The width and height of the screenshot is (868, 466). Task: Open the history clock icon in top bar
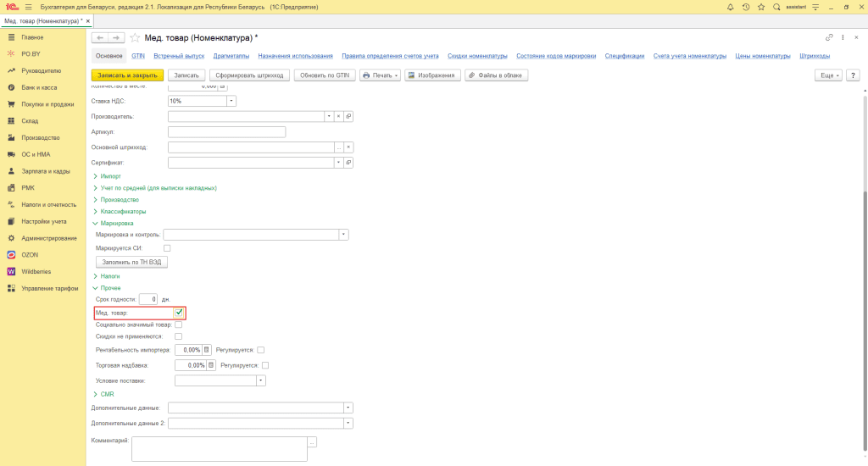coord(746,7)
